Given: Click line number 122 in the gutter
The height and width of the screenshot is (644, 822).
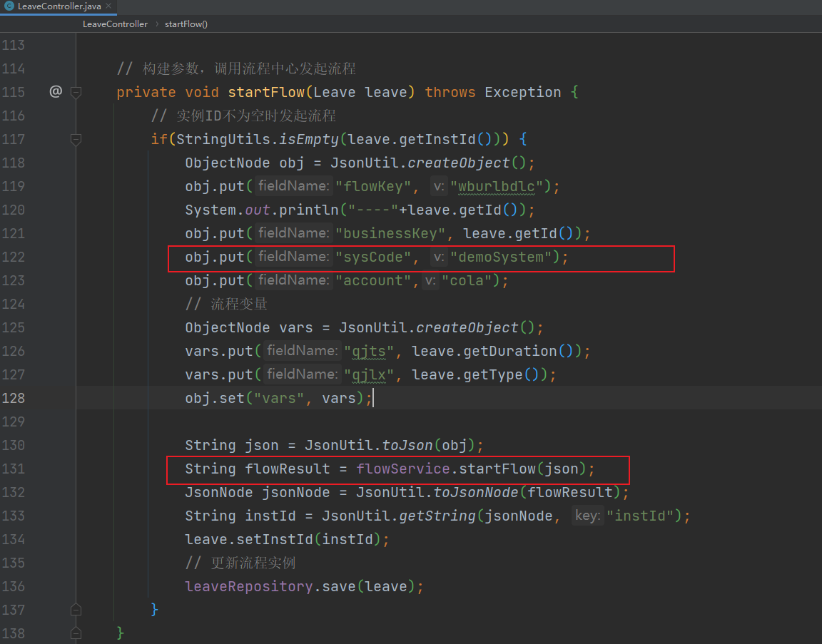Looking at the screenshot, I should 14,257.
